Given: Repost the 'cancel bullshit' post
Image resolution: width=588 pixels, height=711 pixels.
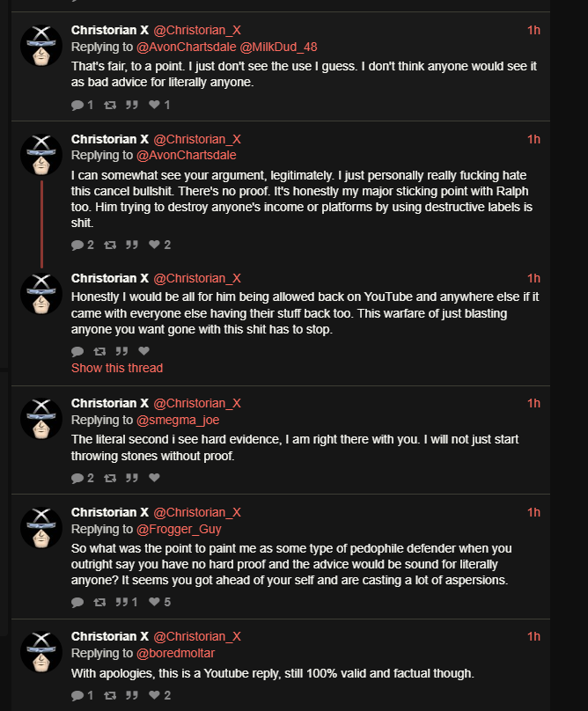Looking at the screenshot, I should [110, 245].
